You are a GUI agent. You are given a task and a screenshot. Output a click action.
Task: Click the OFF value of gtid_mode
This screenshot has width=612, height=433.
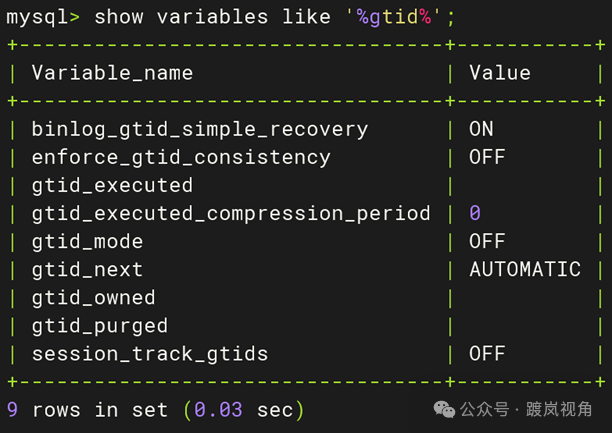pos(487,241)
